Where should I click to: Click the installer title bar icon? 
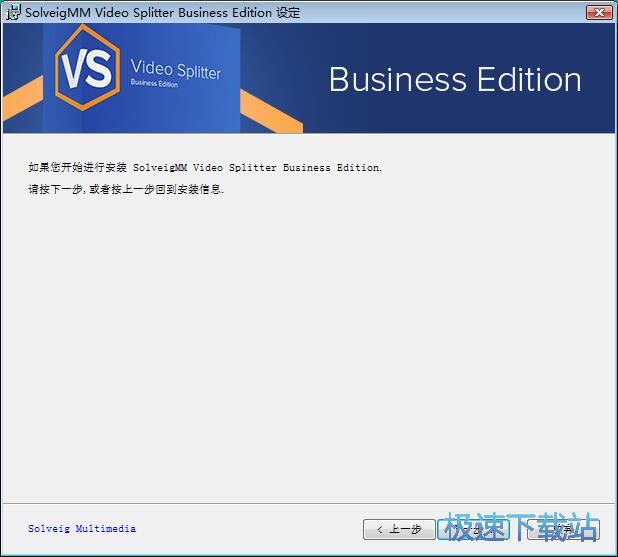(13, 13)
